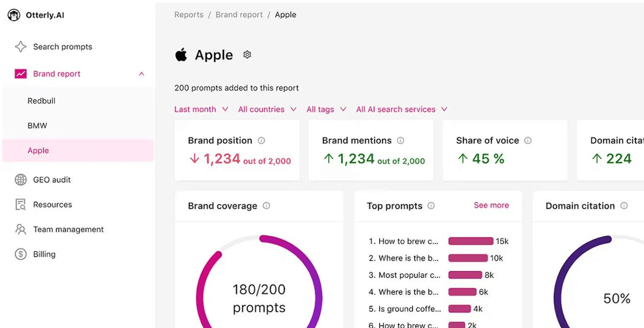
Task: Show Brand position info tooltip icon
Action: [x=262, y=140]
